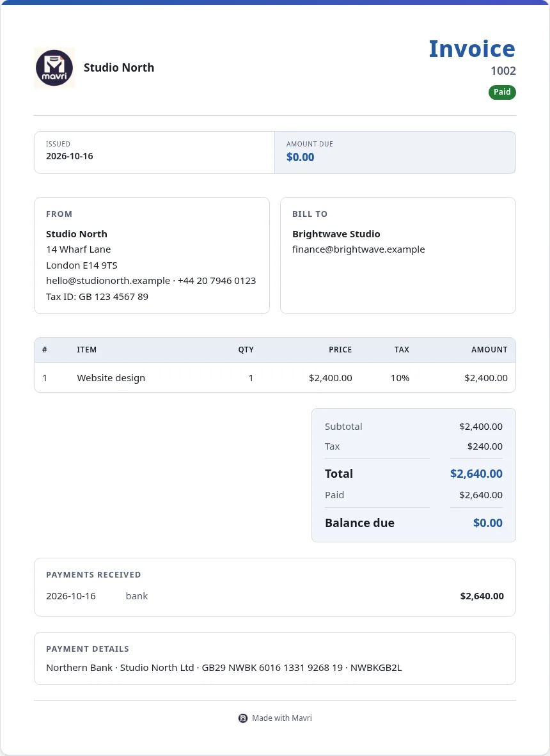The height and width of the screenshot is (756, 550).
Task: Click the PAYMENT DETAILS heading
Action: coord(88,649)
